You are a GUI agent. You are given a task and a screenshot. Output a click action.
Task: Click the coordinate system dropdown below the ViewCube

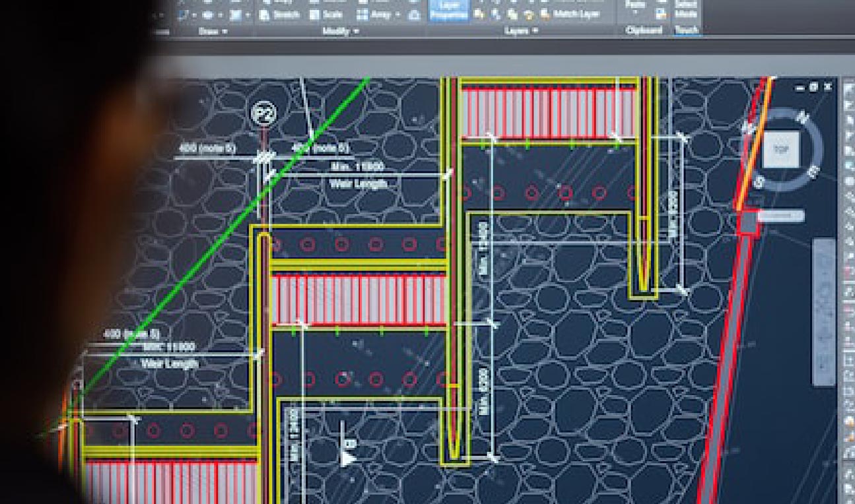click(780, 216)
